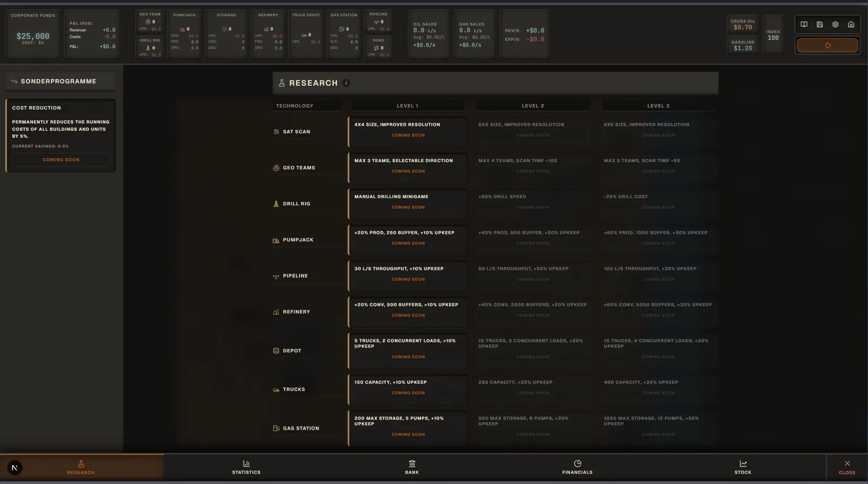This screenshot has height=484, width=868.
Task: Start the game with the orange play button
Action: point(827,46)
